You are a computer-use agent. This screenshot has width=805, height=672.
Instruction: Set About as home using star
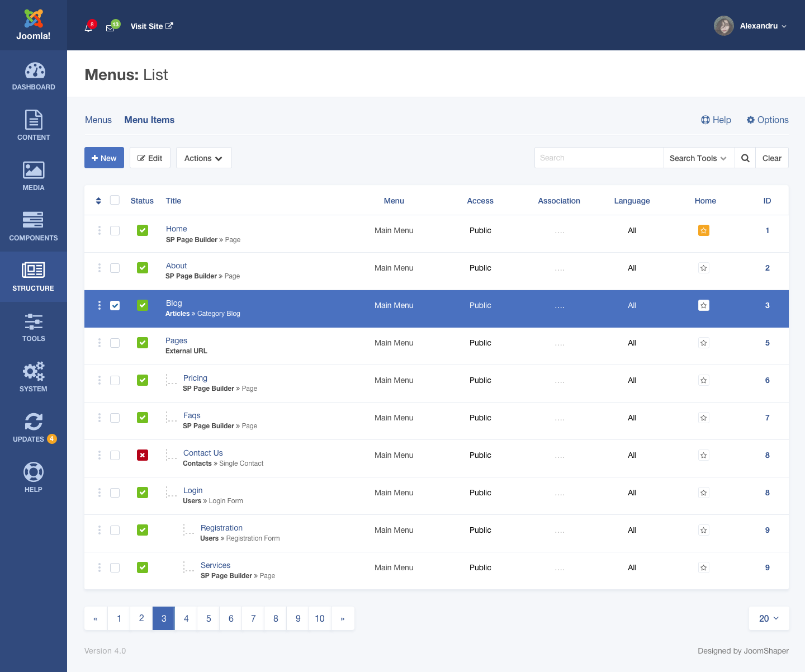coord(703,268)
